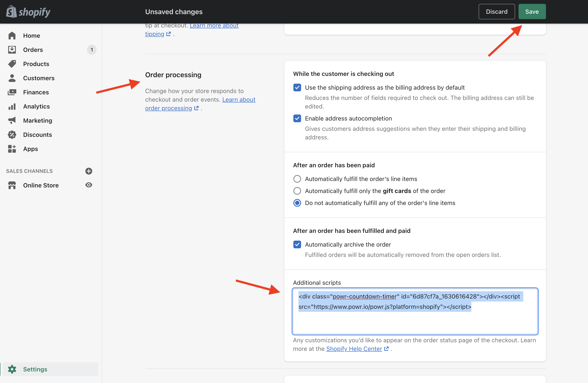
Task: Select Automatically fulfill the order's line items
Action: [297, 179]
